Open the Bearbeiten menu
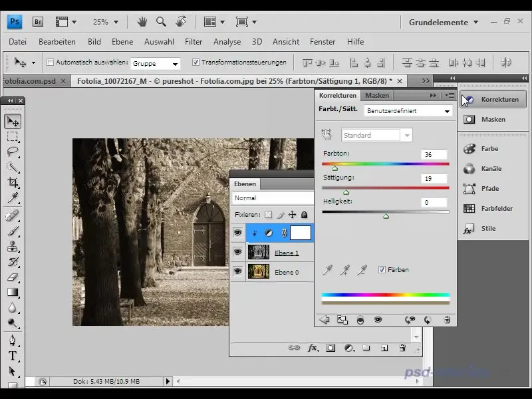Viewport: 532px width, 399px height. 57,42
